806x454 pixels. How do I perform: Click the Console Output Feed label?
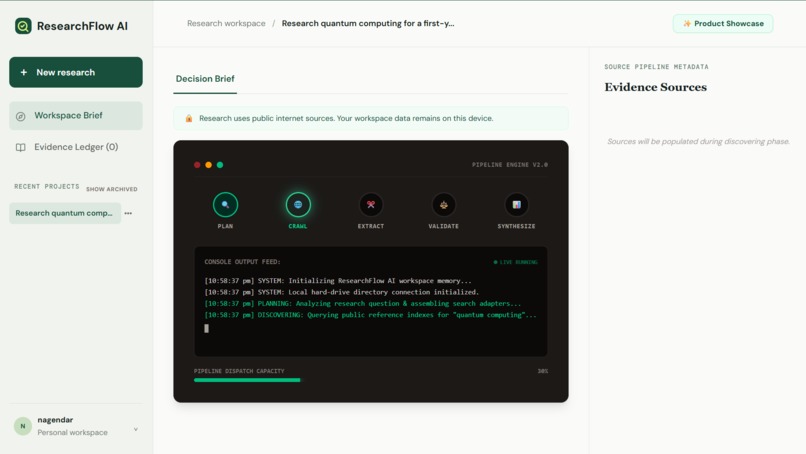pyautogui.click(x=242, y=262)
